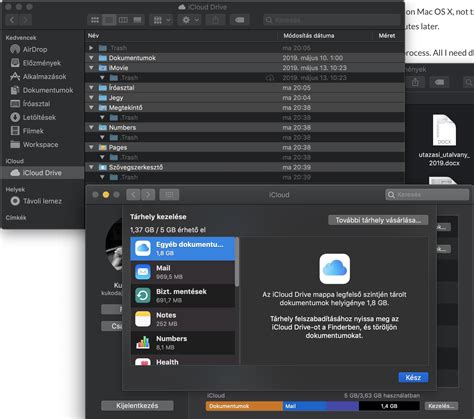
Task: Open the Finder group-by dropdown
Action: click(161, 20)
